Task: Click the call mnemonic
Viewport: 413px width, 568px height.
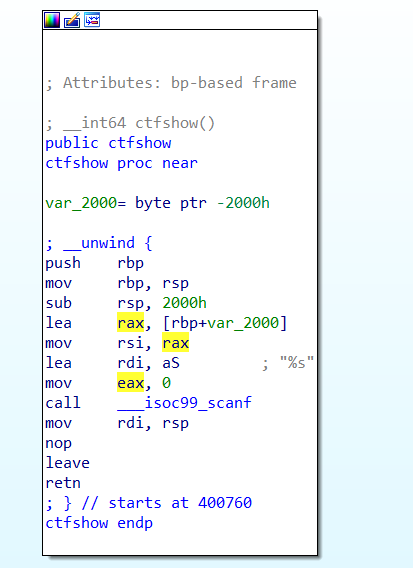Action: click(x=63, y=402)
